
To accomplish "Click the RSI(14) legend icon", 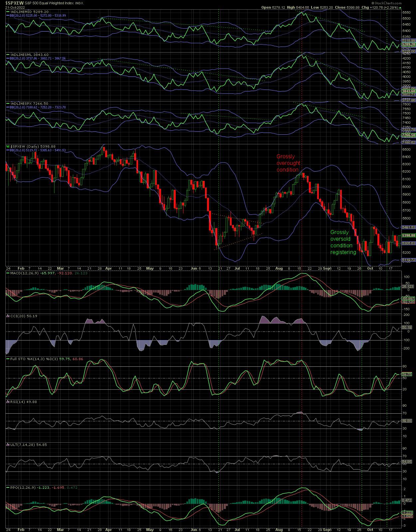I will tap(8, 402).
